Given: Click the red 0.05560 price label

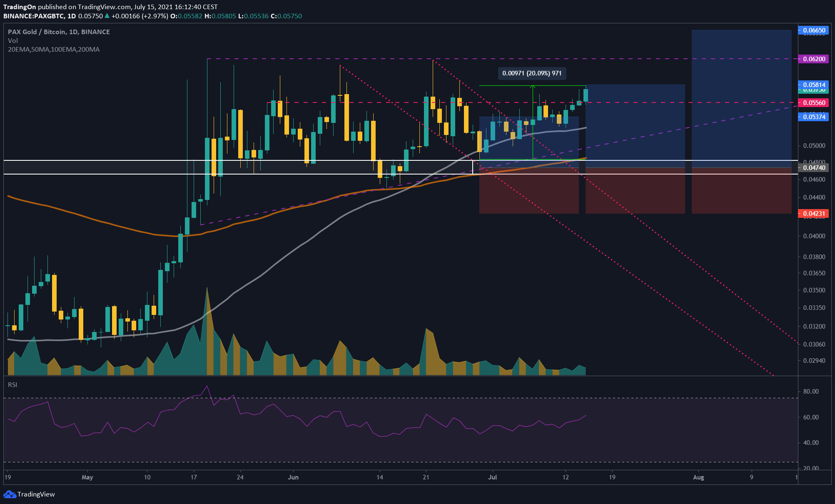Looking at the screenshot, I should pos(813,103).
